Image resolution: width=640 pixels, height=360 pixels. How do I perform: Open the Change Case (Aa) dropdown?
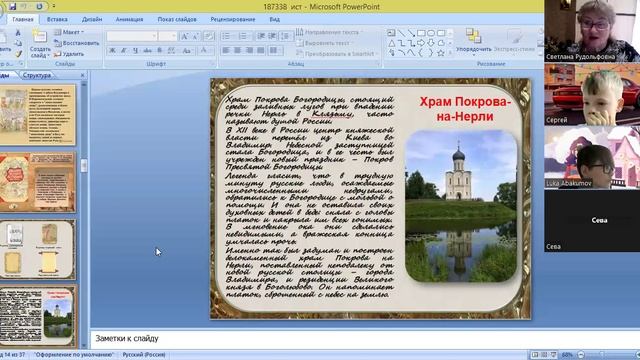click(187, 50)
